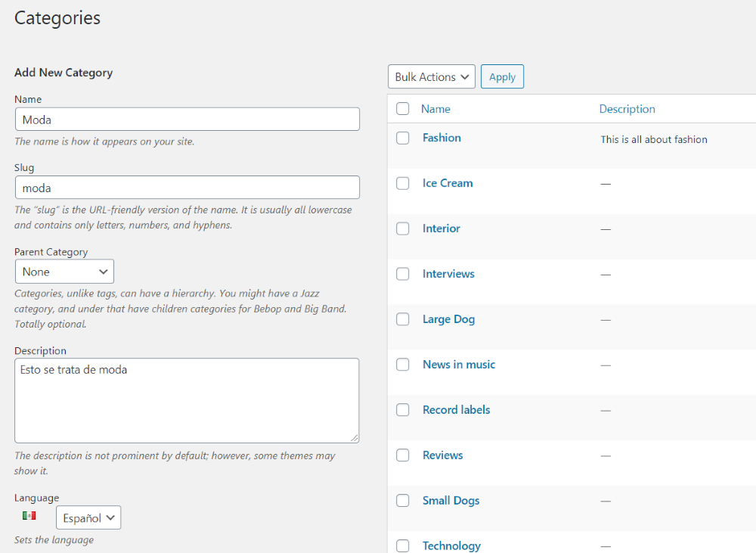The height and width of the screenshot is (553, 756).
Task: Grab the Description textarea resize handle
Action: coord(355,438)
